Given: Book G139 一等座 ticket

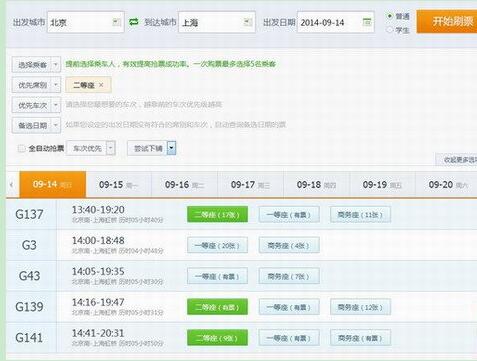Looking at the screenshot, I should tap(289, 307).
